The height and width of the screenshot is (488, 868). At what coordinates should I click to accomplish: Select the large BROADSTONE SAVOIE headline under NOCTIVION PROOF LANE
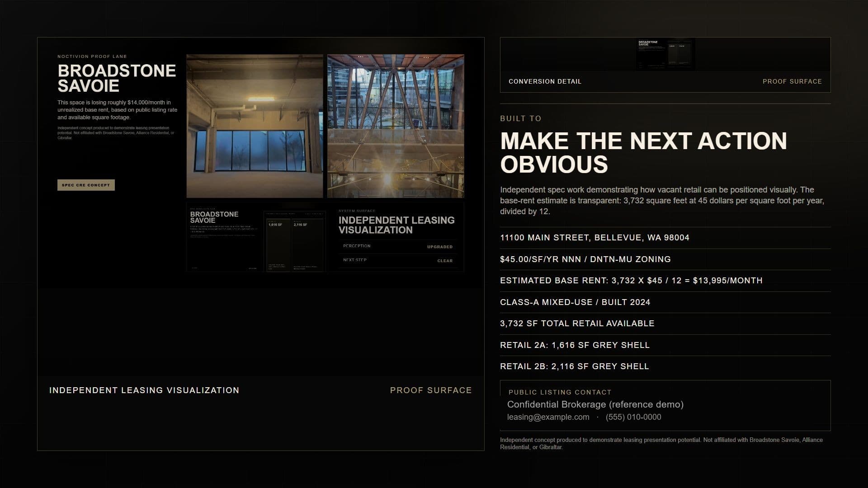click(x=117, y=78)
